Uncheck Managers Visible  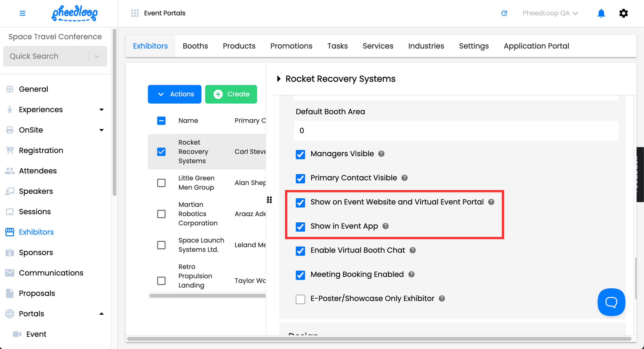point(300,155)
